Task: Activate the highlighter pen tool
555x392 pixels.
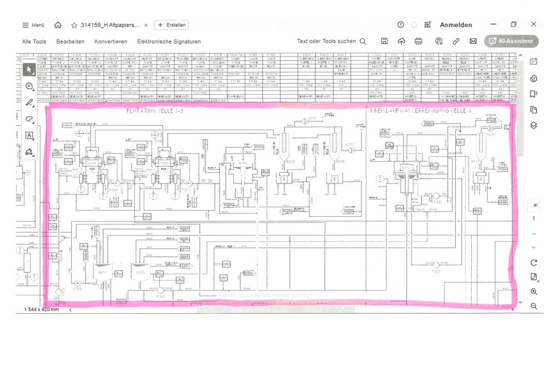Action: coord(29,102)
